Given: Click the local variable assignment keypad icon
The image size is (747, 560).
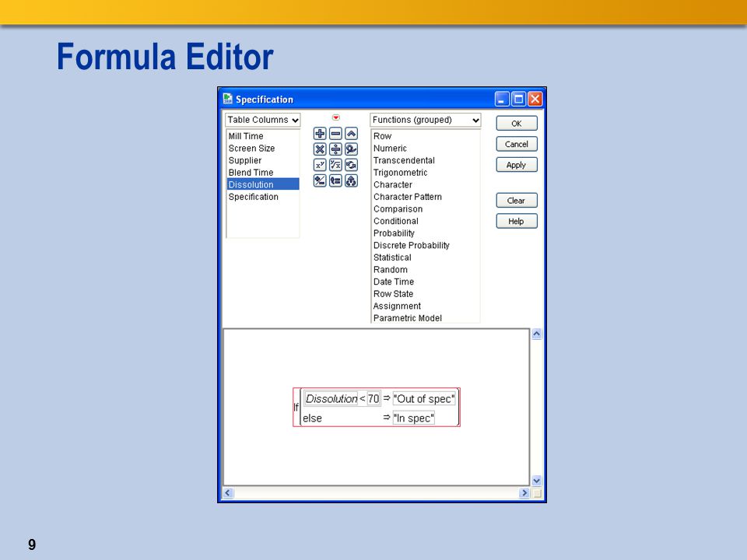Looking at the screenshot, I should pos(335,181).
